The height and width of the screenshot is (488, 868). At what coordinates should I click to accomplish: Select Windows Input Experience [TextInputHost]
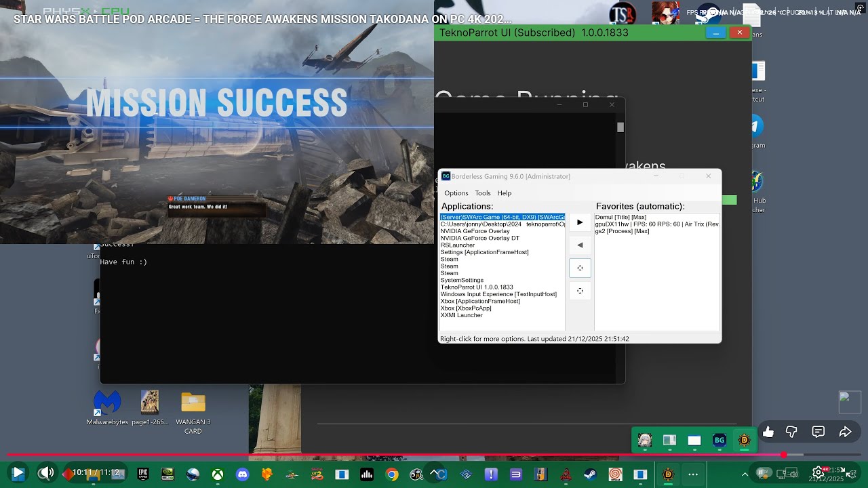coord(498,294)
